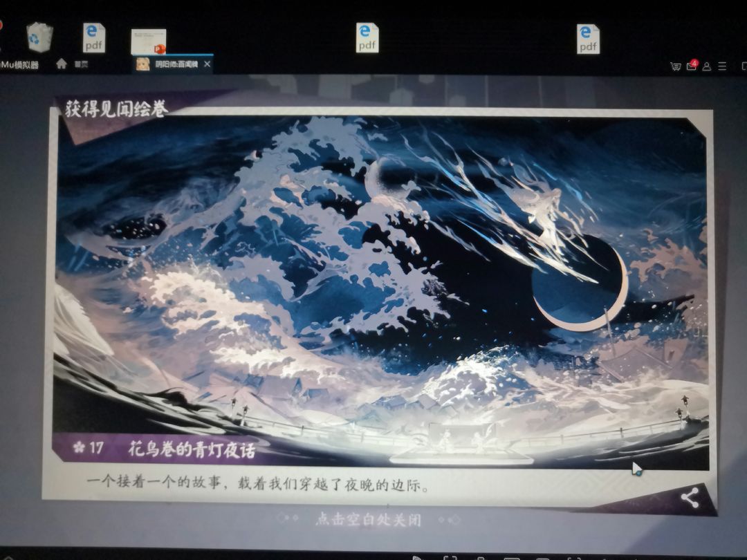The height and width of the screenshot is (560, 747).
Task: Open the user account icon
Action: [x=707, y=66]
